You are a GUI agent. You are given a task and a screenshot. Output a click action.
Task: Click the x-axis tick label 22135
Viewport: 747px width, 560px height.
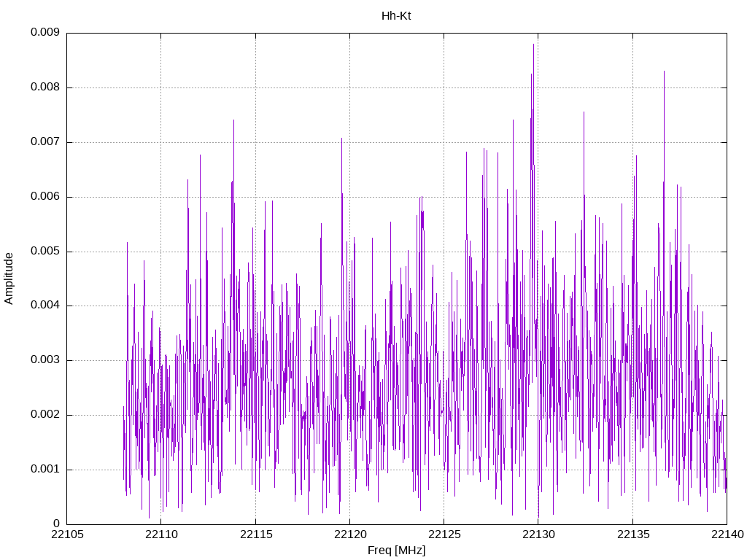click(x=632, y=534)
